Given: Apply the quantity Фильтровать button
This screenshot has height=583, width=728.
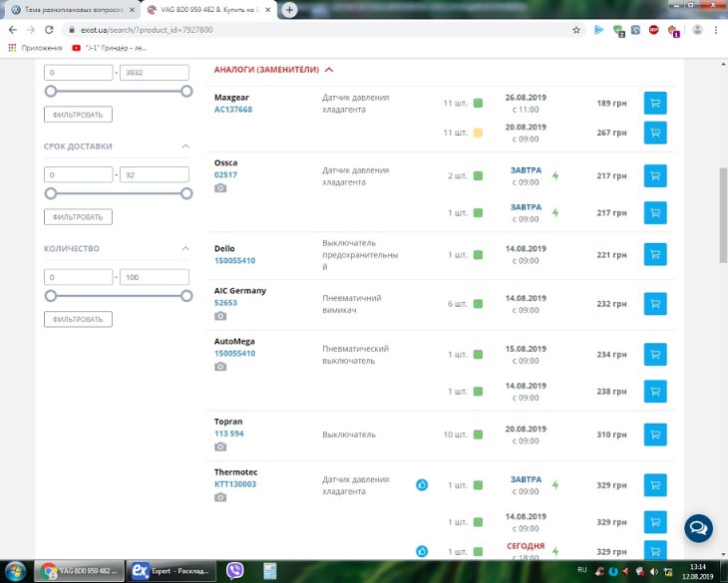Looking at the screenshot, I should click(x=78, y=320).
